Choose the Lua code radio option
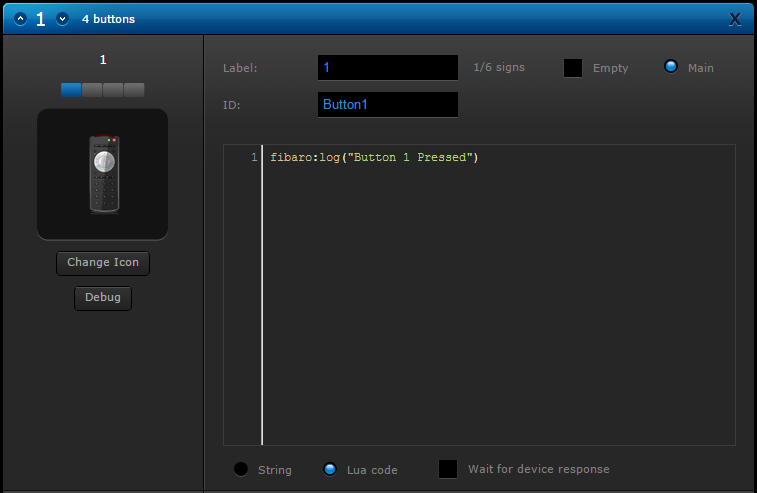 (x=330, y=469)
